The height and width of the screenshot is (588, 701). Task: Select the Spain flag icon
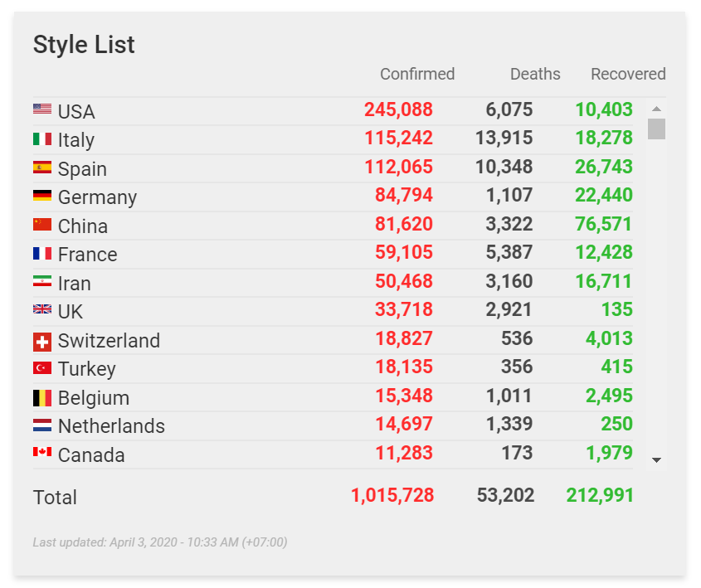[42, 168]
